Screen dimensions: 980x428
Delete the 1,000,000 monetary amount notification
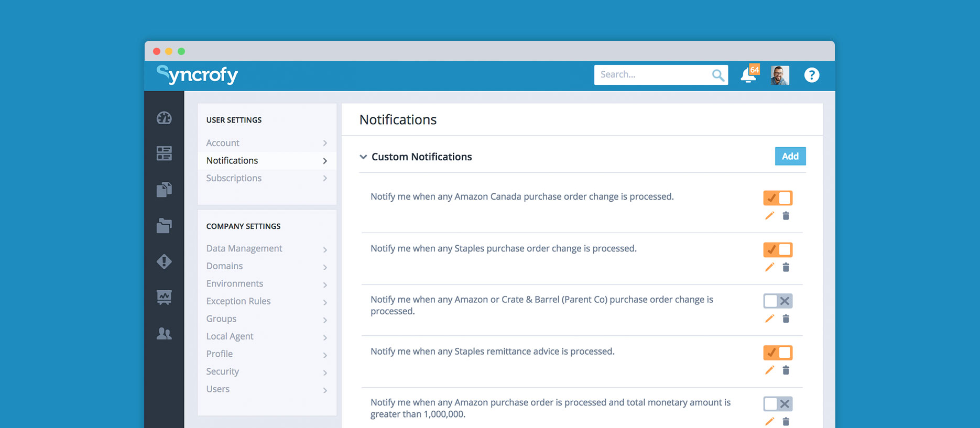[x=786, y=422]
